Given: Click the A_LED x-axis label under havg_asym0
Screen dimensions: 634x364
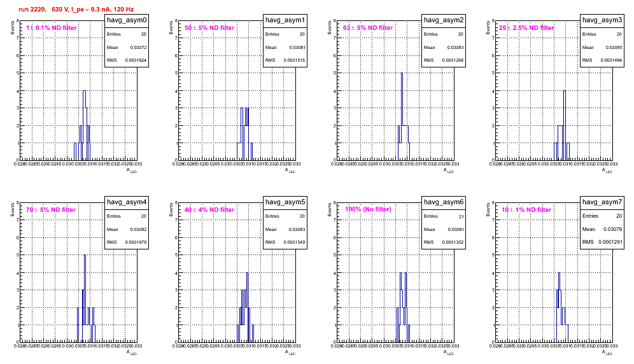Looking at the screenshot, I should (132, 171).
